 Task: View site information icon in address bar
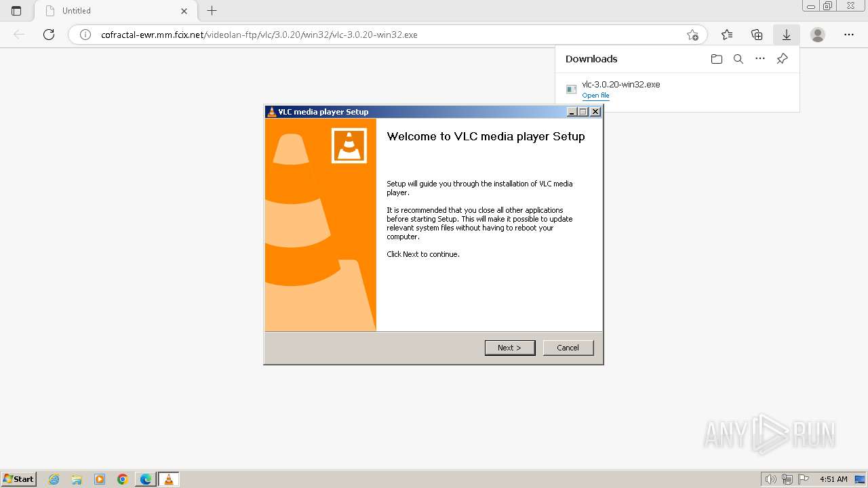tap(85, 35)
